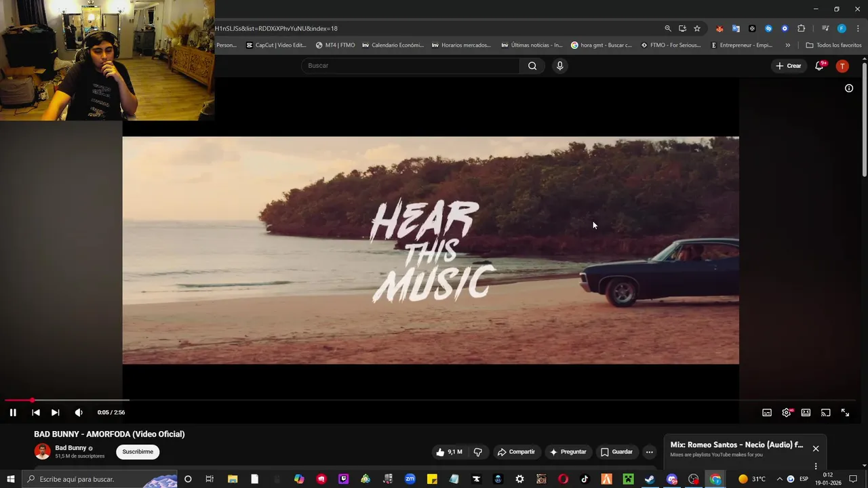Open the Chrome zoom magnifier icon

point(668,28)
